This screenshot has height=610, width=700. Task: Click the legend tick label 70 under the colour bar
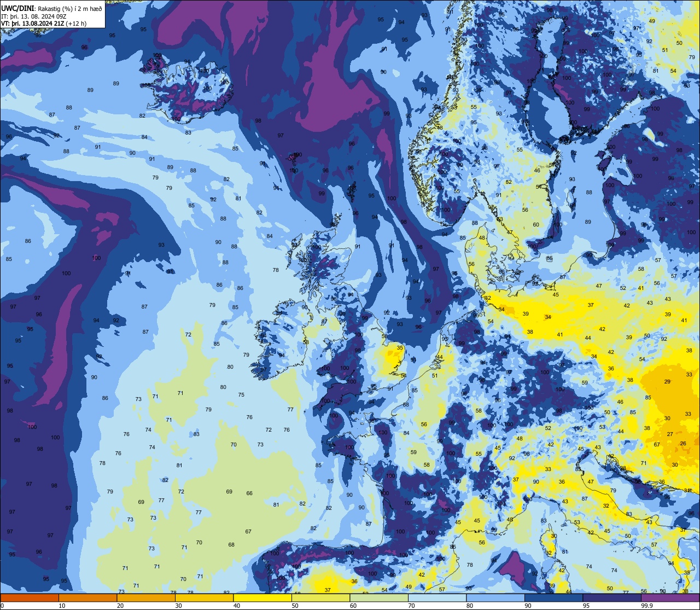pyautogui.click(x=411, y=606)
